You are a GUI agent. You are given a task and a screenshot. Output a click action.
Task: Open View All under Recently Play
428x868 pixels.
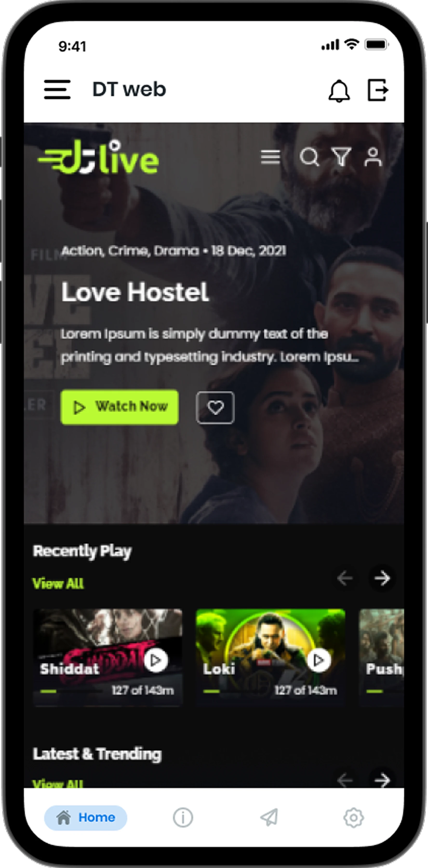[x=58, y=583]
